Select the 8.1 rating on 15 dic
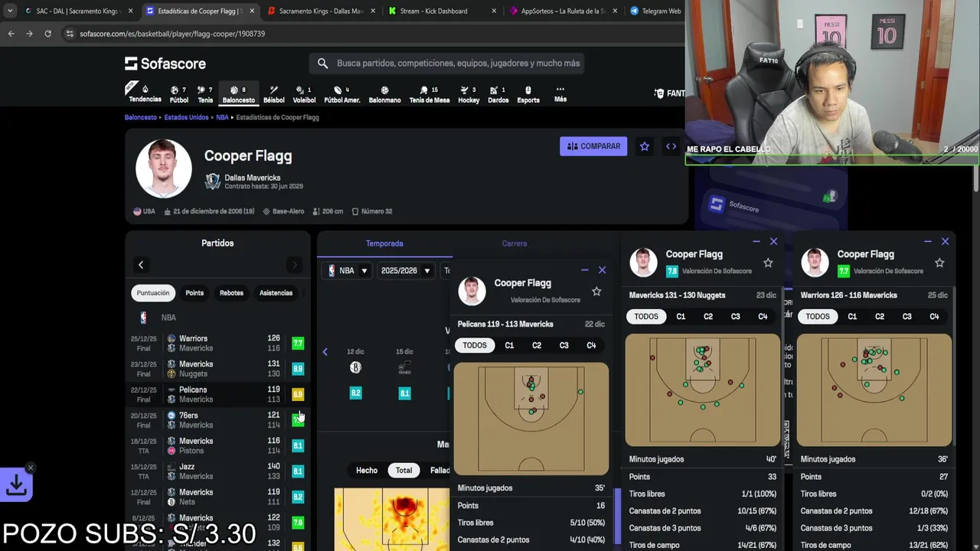 [x=404, y=393]
